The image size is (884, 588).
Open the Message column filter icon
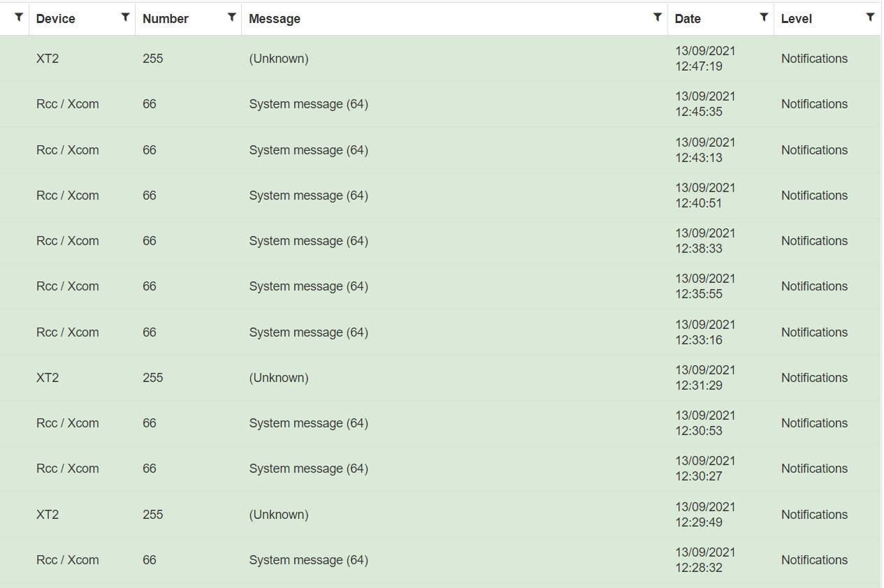point(657,17)
